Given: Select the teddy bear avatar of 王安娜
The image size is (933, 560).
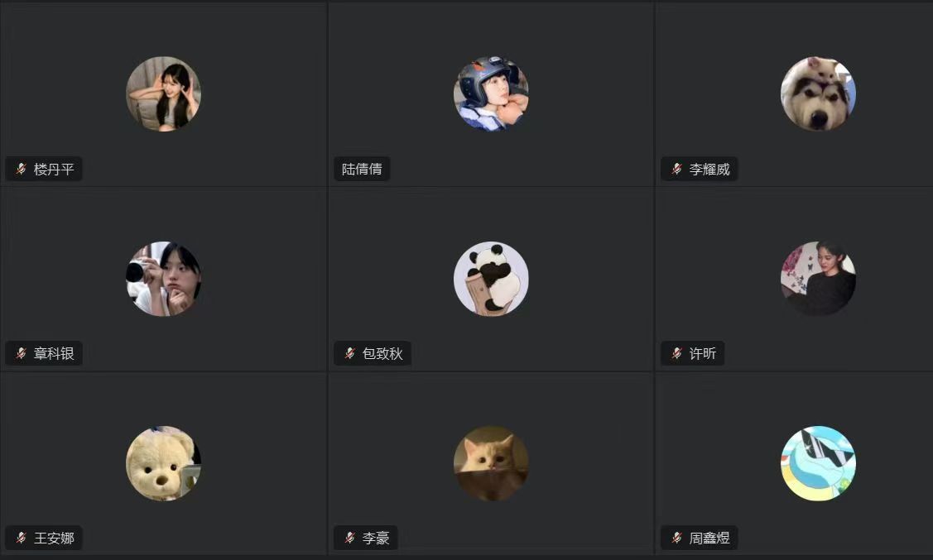Looking at the screenshot, I should pos(164,463).
